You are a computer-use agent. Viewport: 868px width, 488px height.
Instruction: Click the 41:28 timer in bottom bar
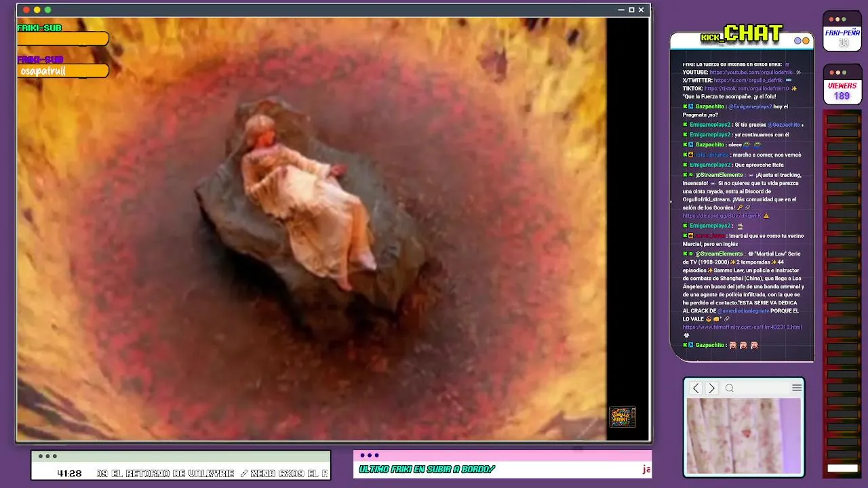coord(69,473)
